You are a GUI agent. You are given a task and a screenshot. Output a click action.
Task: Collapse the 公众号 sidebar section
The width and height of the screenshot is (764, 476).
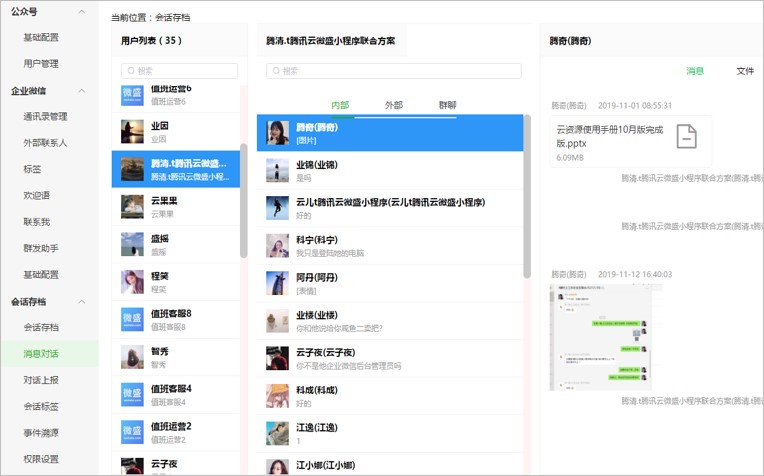[x=82, y=11]
